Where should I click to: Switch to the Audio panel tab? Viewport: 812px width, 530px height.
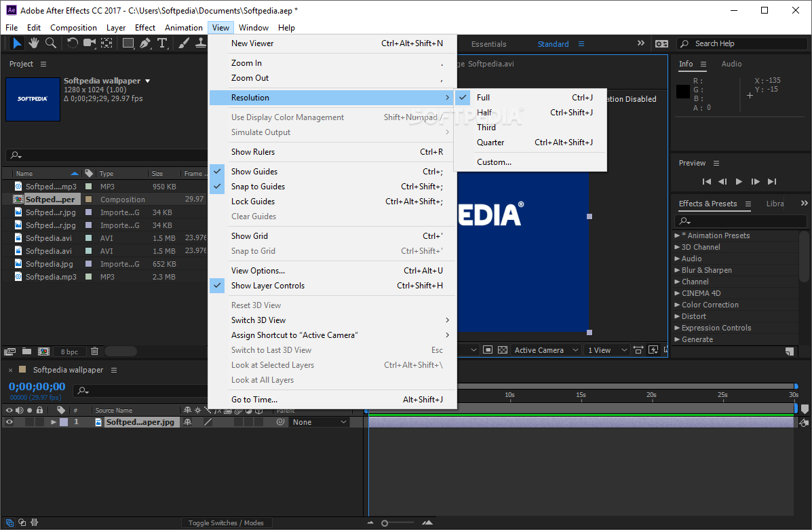pyautogui.click(x=731, y=64)
